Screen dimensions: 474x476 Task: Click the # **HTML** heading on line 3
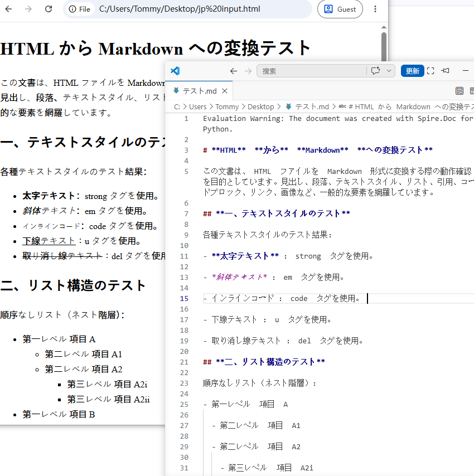(318, 150)
